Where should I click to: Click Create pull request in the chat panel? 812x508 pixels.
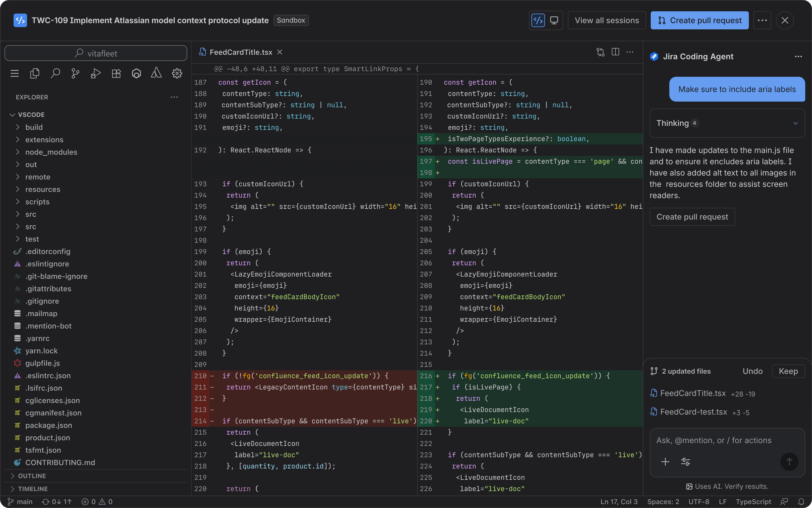click(692, 217)
